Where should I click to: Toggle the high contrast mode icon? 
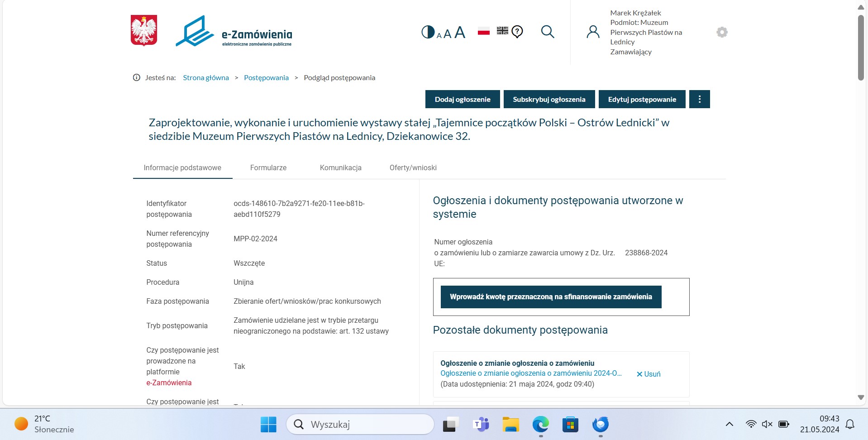tap(428, 32)
